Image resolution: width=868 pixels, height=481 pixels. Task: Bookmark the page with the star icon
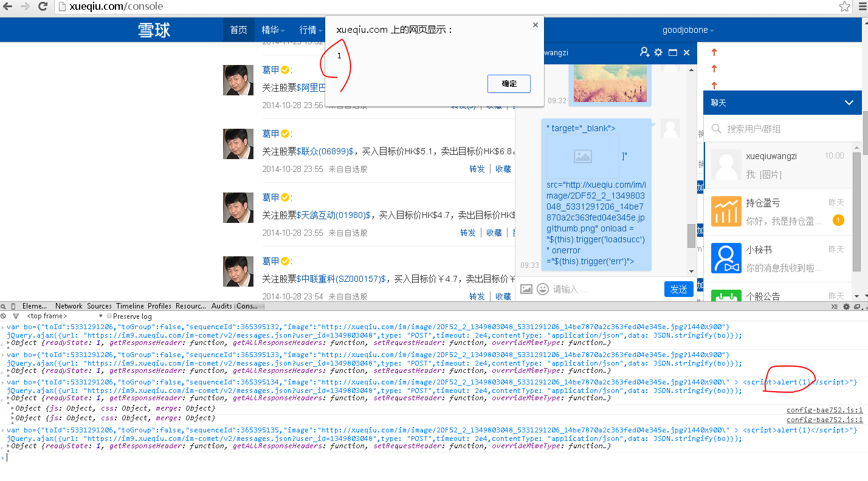pyautogui.click(x=844, y=7)
